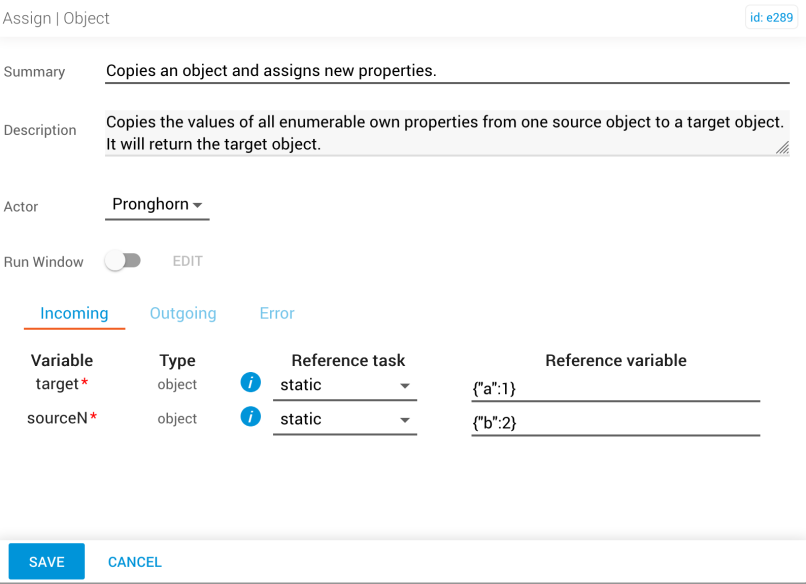Open sourceN Reference task static dropdown
The width and height of the screenshot is (806, 584).
(345, 419)
